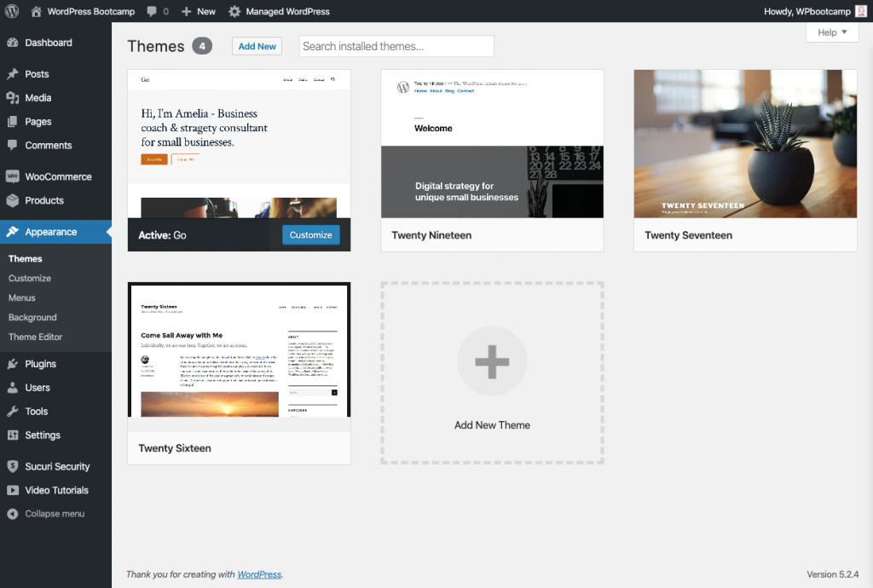The height and width of the screenshot is (588, 873).
Task: Click the Pages icon in sidebar
Action: [12, 121]
